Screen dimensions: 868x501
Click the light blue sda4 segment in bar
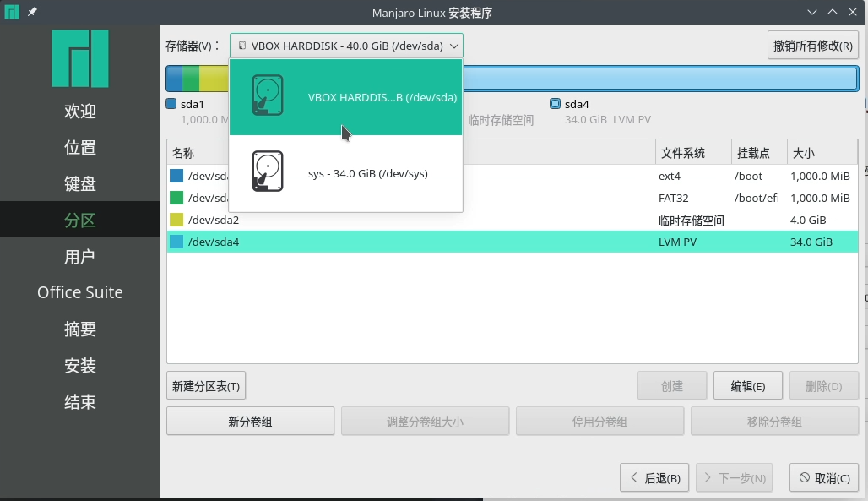(x=660, y=79)
